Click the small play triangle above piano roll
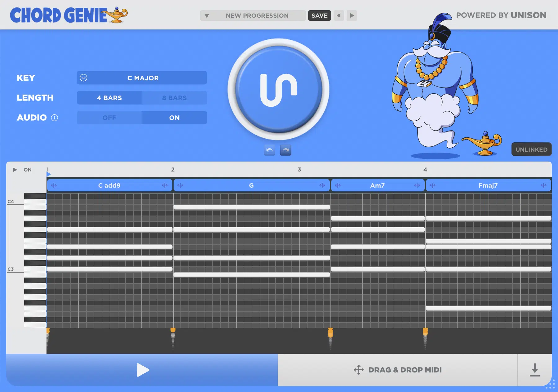 click(15, 170)
